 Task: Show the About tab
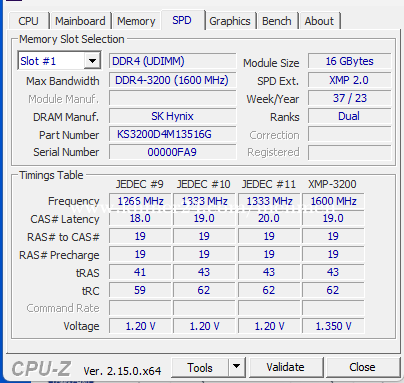point(319,21)
